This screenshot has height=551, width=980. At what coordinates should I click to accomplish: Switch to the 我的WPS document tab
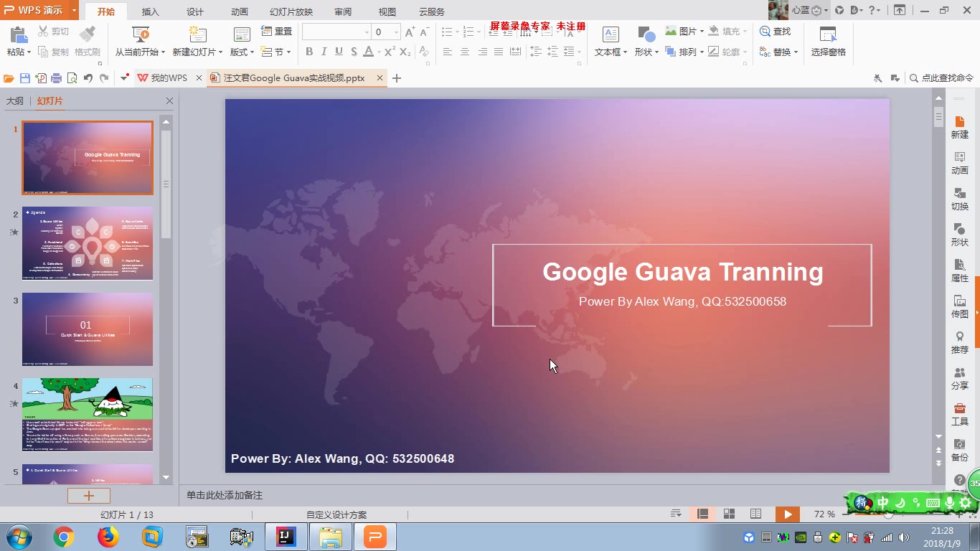[169, 78]
